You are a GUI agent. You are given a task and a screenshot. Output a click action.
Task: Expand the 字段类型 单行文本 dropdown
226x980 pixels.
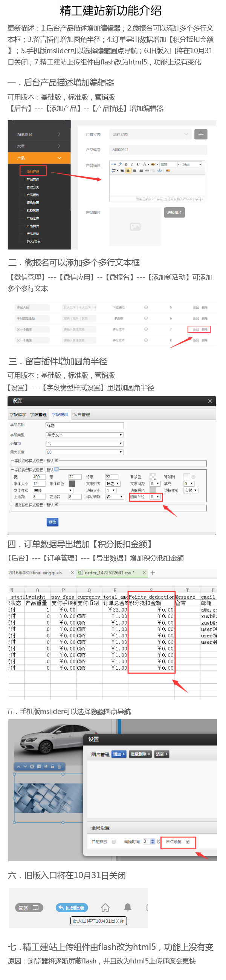[84, 435]
